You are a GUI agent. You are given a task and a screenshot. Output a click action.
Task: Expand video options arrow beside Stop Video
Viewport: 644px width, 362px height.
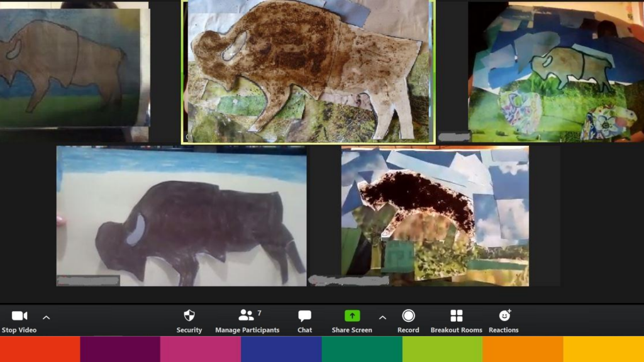(46, 317)
